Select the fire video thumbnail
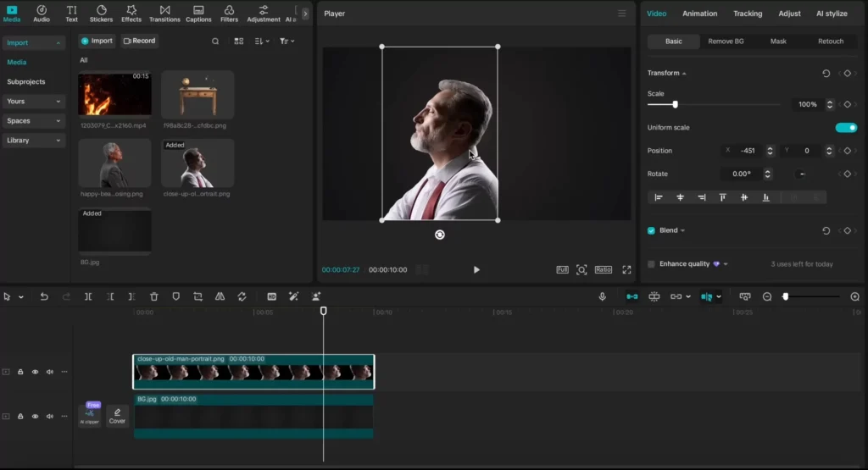The height and width of the screenshot is (470, 868). (x=114, y=94)
